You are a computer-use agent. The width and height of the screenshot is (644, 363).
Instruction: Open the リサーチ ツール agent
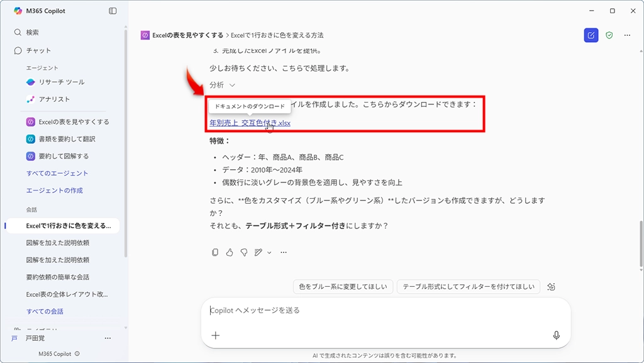pos(61,82)
